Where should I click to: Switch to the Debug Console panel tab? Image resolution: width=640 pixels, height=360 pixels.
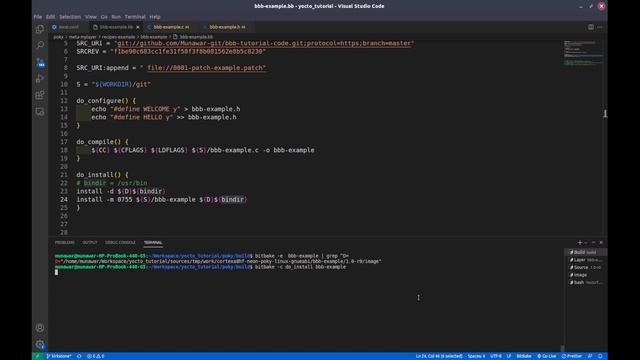(120, 242)
